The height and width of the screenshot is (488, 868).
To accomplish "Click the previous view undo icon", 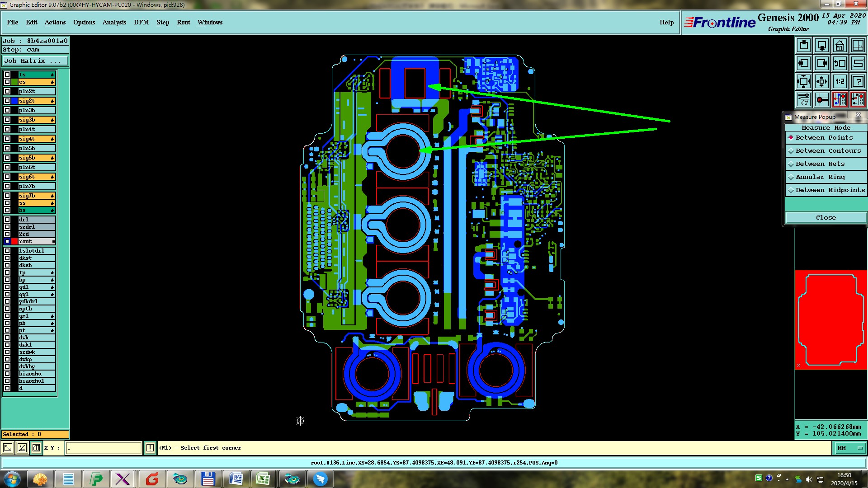I will tap(840, 63).
